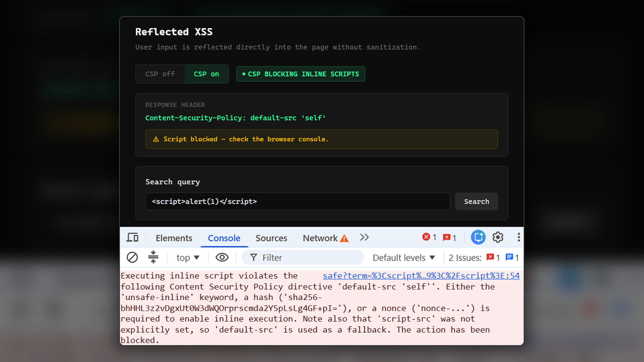Image resolution: width=644 pixels, height=362 pixels.
Task: Click the red flag issue counter in tab bar
Action: (x=449, y=238)
